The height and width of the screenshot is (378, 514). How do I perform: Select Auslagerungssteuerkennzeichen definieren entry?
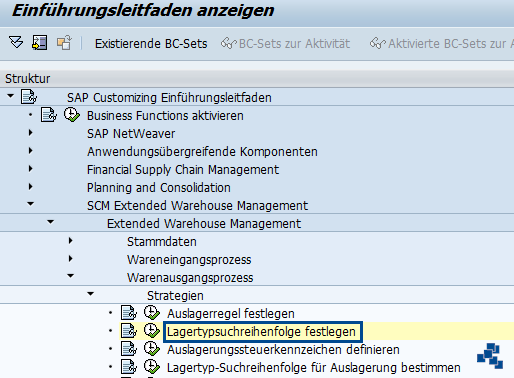click(x=283, y=350)
